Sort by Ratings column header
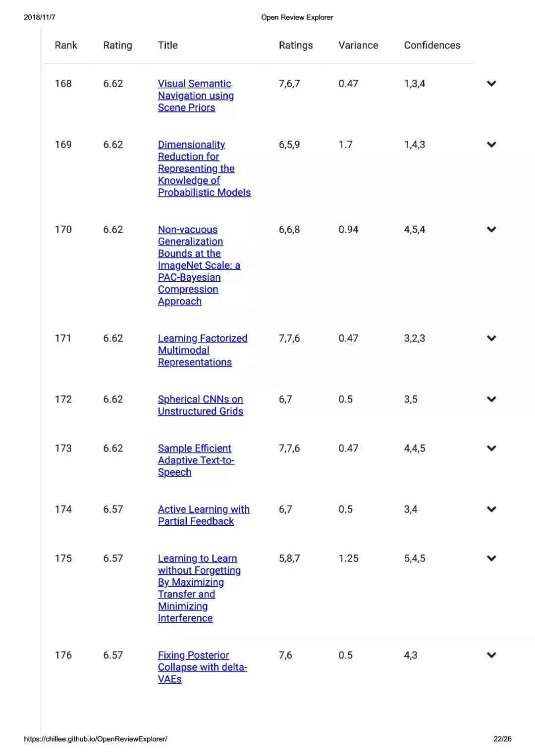The width and height of the screenshot is (535, 756). [x=296, y=45]
